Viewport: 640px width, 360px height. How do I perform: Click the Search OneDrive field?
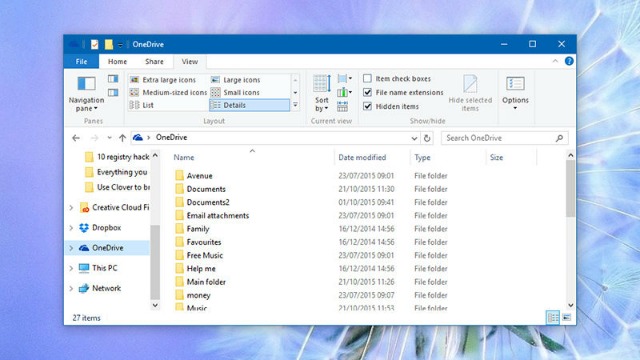click(504, 138)
